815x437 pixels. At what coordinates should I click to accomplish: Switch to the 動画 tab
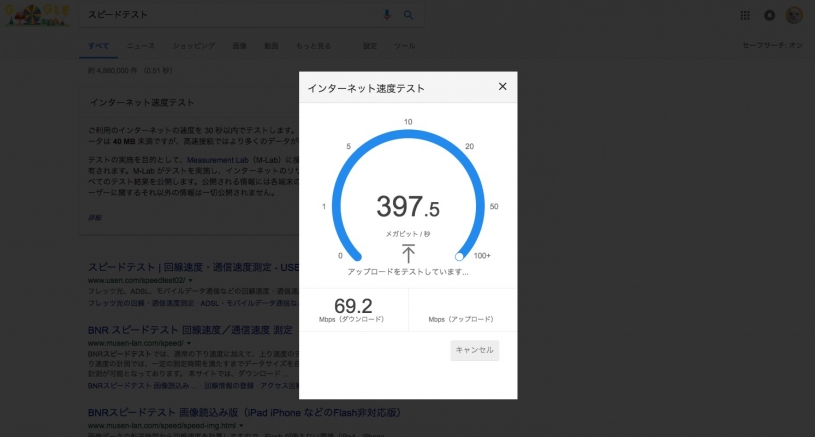pos(271,46)
